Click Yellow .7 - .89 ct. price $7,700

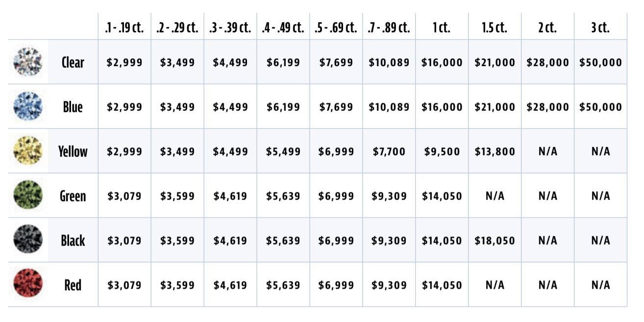[389, 152]
